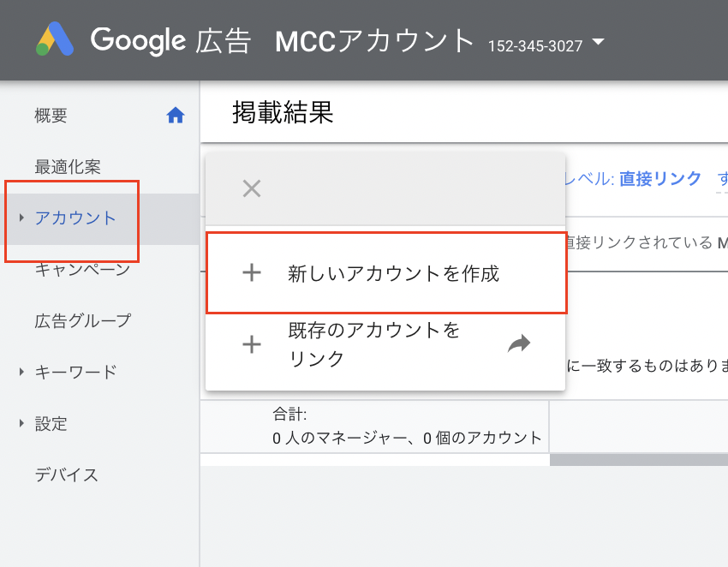Choose 既存のアカウントをリンク option text
The image size is (728, 567).
tap(373, 344)
